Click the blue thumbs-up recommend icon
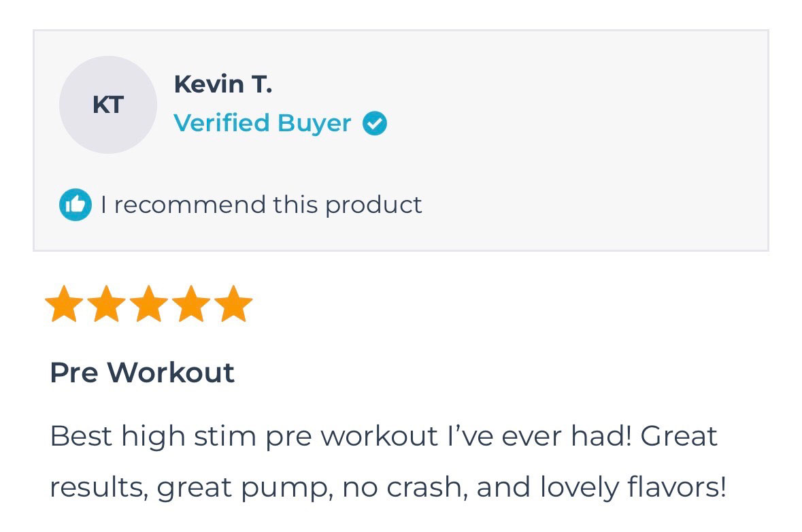Image resolution: width=802 pixels, height=532 pixels. point(75,205)
